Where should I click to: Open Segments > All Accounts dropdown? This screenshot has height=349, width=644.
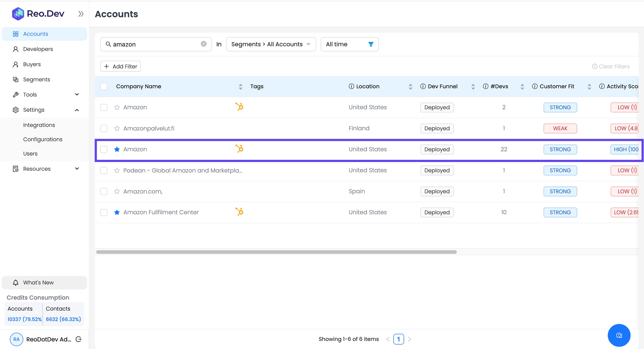[271, 44]
